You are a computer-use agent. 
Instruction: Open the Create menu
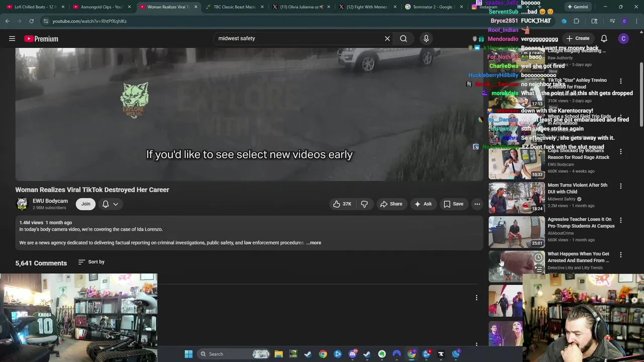[x=578, y=39]
